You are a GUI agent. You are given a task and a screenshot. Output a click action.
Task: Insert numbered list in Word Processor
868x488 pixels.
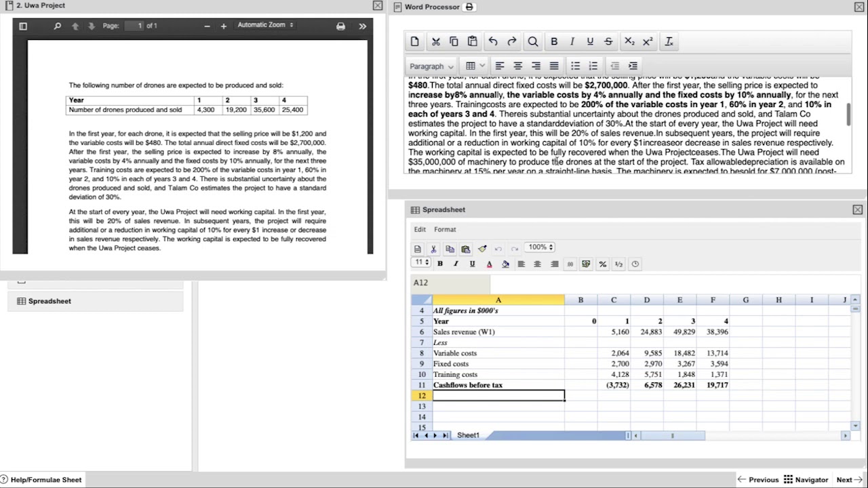pos(593,66)
